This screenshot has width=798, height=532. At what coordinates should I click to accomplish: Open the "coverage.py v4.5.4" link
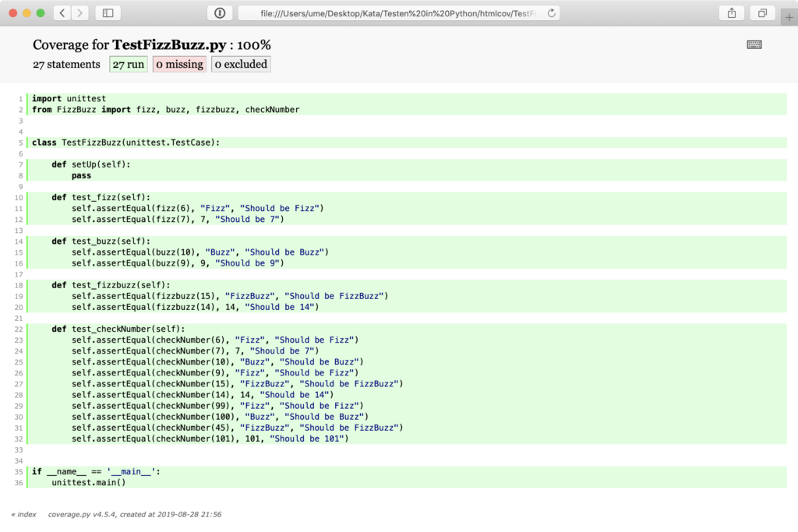click(x=83, y=514)
